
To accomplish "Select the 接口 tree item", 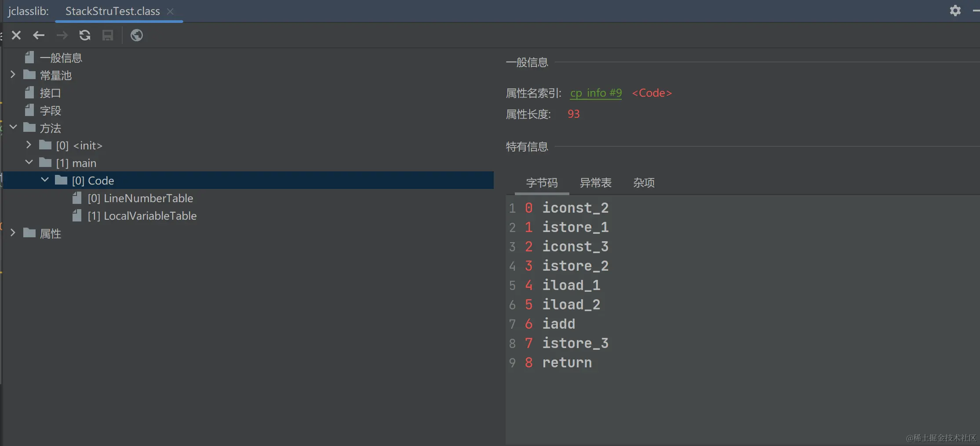I will pos(50,93).
